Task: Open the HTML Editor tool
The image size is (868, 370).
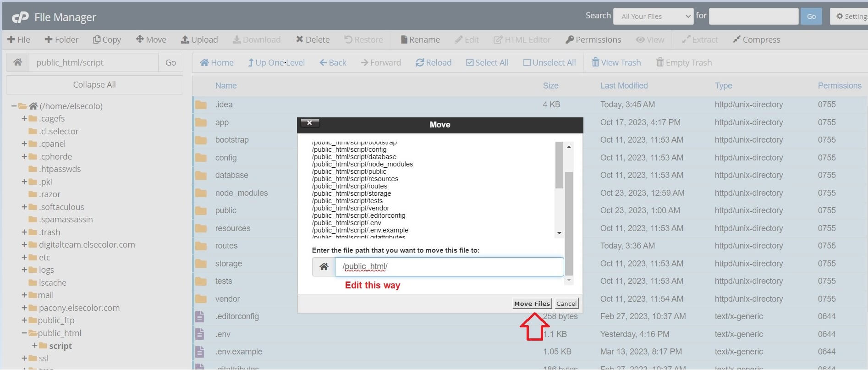Action: coord(522,40)
